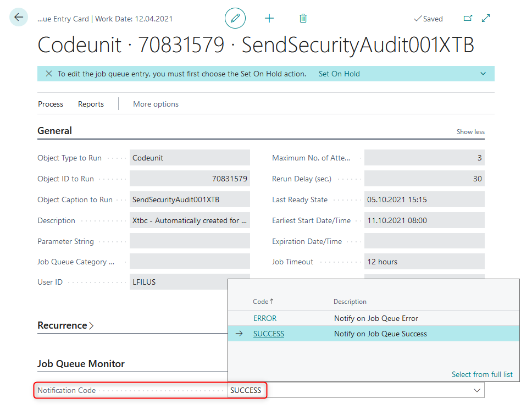Click the Work Date breadcrumb text
This screenshot has width=532, height=410.
coord(134,19)
